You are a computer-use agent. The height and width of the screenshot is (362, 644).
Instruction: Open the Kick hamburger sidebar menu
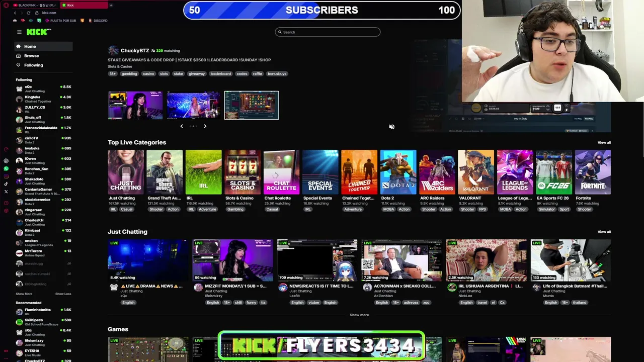[19, 32]
